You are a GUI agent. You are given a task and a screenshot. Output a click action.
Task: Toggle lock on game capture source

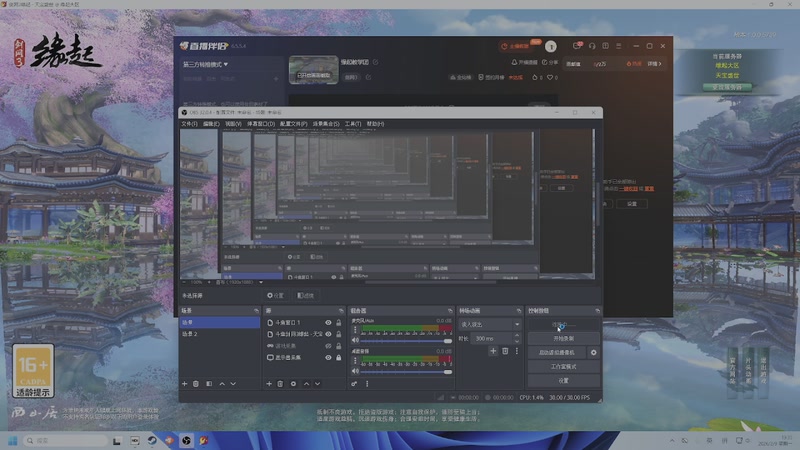(338, 346)
